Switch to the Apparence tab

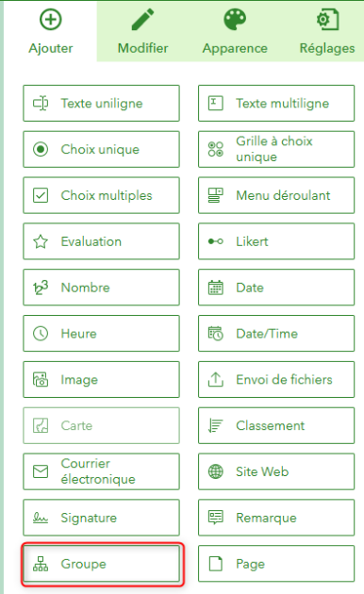tap(235, 31)
